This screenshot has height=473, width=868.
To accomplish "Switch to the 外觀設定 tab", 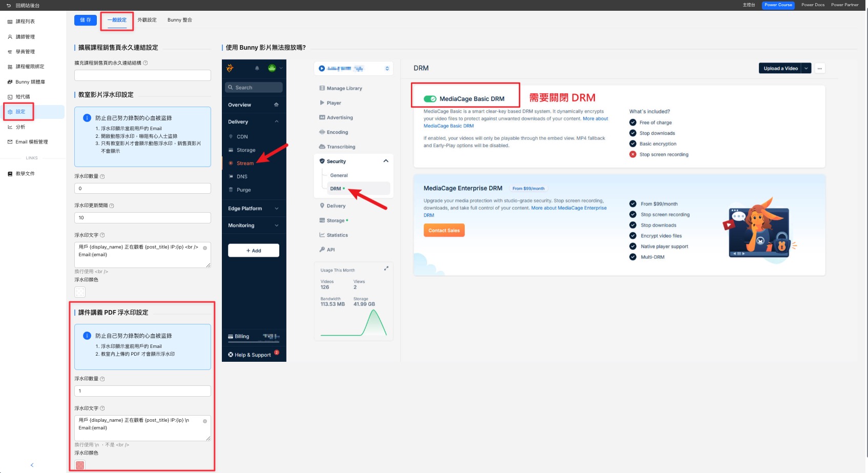I will click(147, 20).
